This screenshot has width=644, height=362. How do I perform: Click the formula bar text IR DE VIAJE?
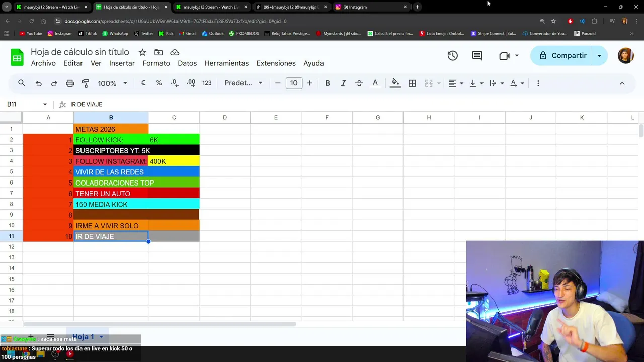86,104
